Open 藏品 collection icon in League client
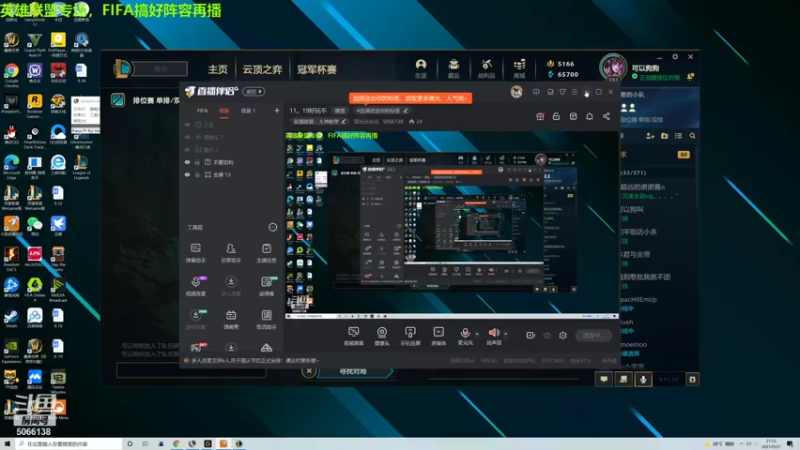800x450 pixels. click(x=454, y=69)
